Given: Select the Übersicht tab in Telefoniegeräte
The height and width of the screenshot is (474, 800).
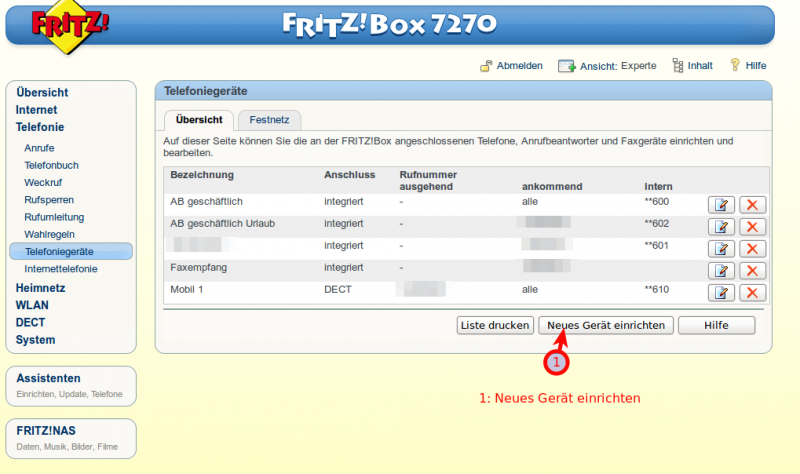Looking at the screenshot, I should click(x=199, y=120).
